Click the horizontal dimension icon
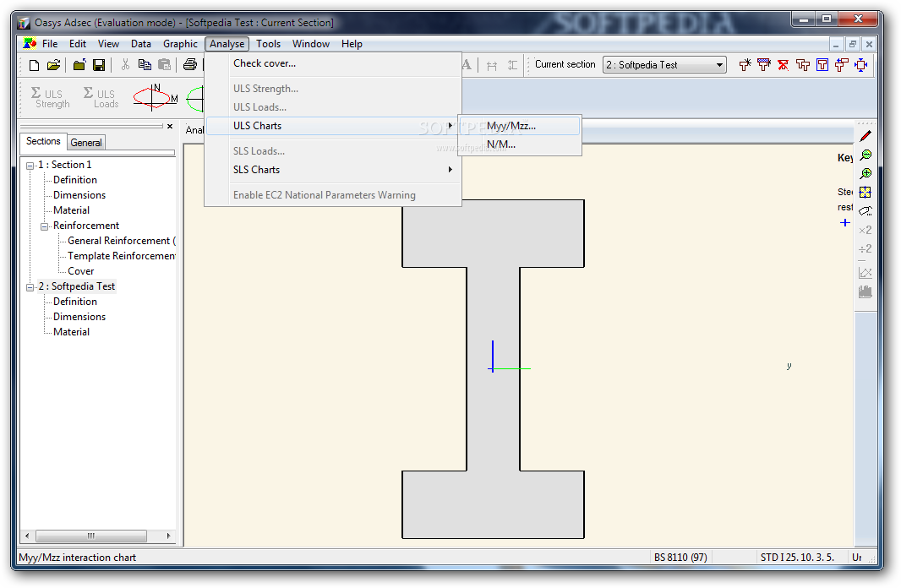This screenshot has height=588, width=901. (492, 65)
